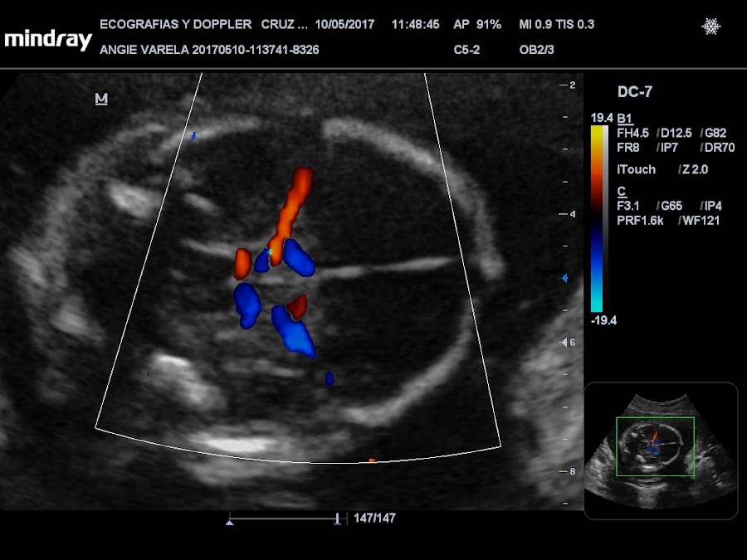Click the PRF1.6k parameter
Image resolution: width=747 pixels, height=560 pixels.
[640, 221]
